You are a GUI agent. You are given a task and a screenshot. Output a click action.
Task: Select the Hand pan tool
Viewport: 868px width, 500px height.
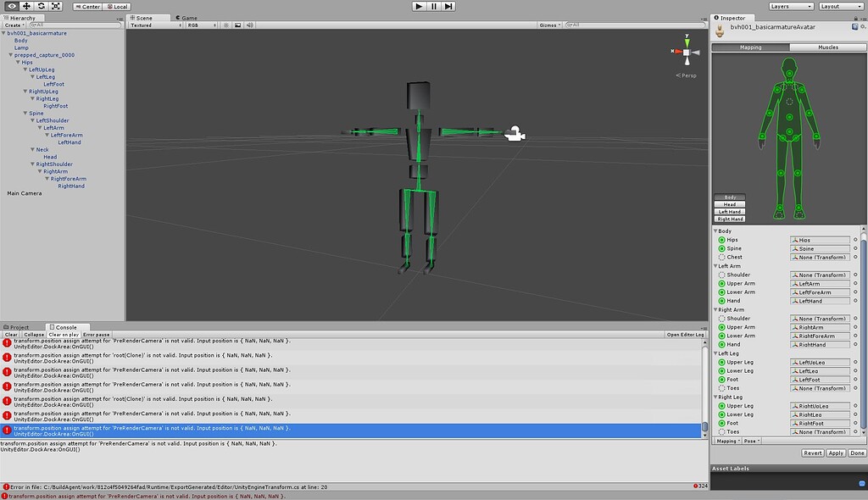[12, 6]
